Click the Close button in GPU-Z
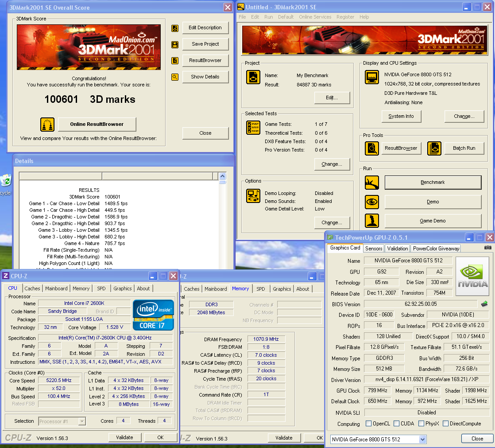The width and height of the screenshot is (495, 448). pyautogui.click(x=477, y=439)
